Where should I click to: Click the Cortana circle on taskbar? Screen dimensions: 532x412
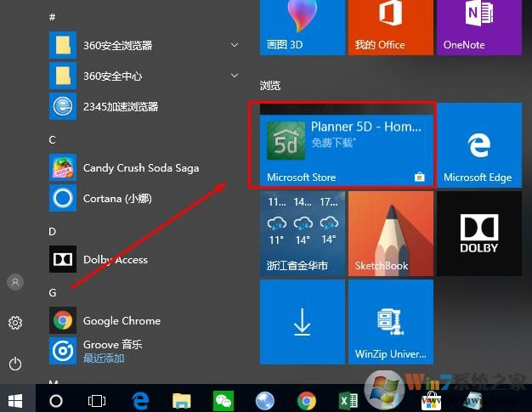[56, 401]
